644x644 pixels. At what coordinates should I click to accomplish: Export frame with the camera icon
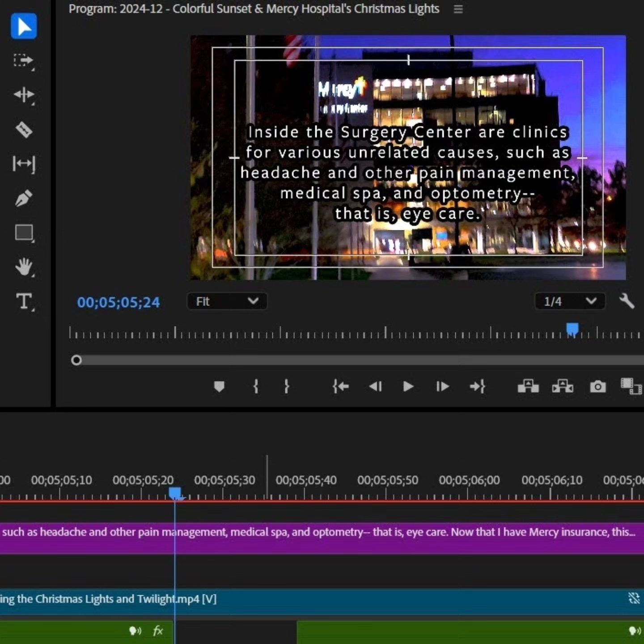tap(597, 386)
